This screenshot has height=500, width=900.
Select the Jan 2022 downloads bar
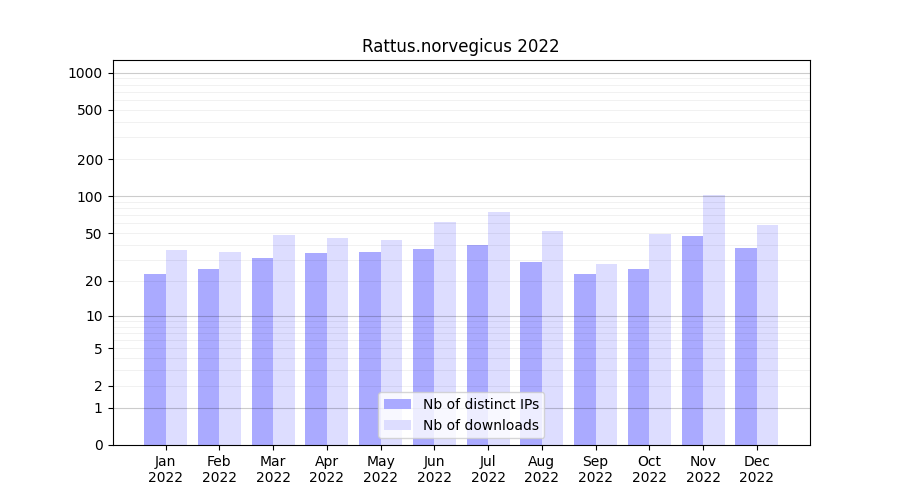(x=177, y=347)
